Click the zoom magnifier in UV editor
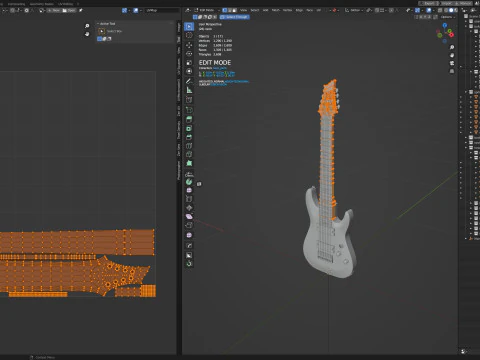The image size is (480, 360). 87,26
